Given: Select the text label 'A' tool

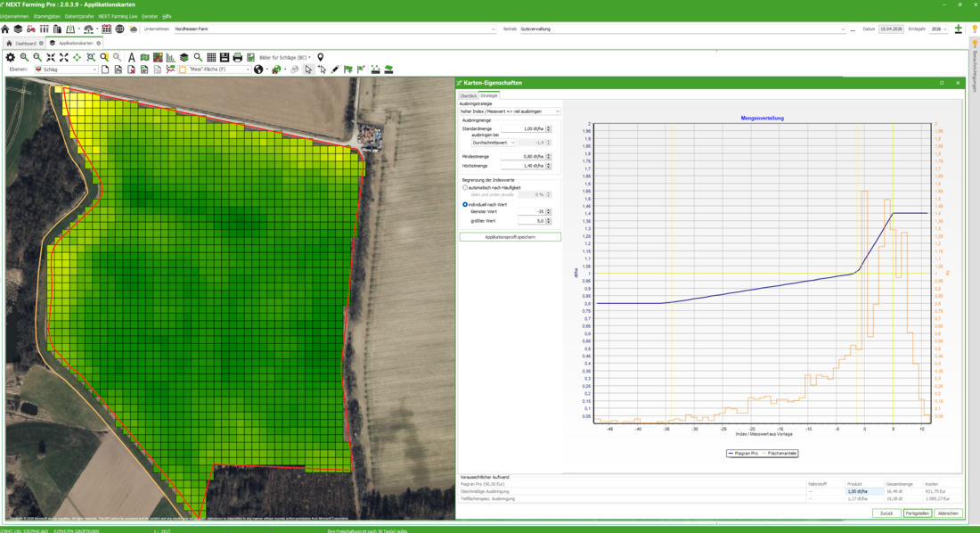Looking at the screenshot, I should (132, 57).
